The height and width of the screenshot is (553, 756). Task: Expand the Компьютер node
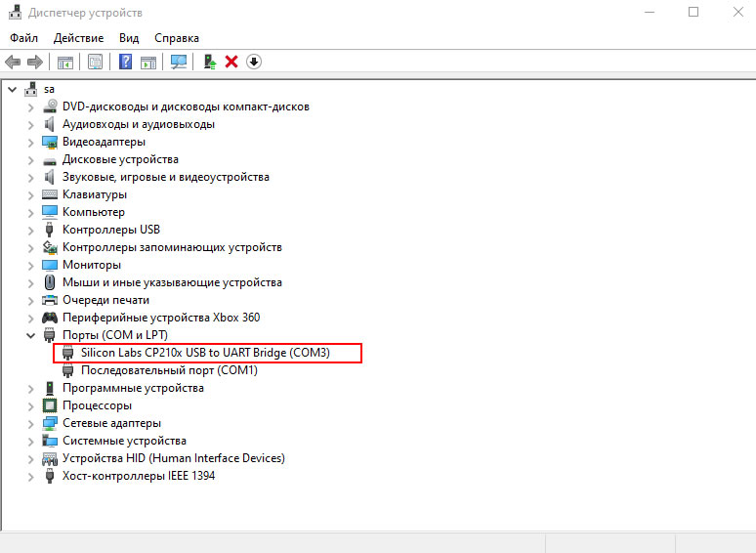tap(31, 213)
